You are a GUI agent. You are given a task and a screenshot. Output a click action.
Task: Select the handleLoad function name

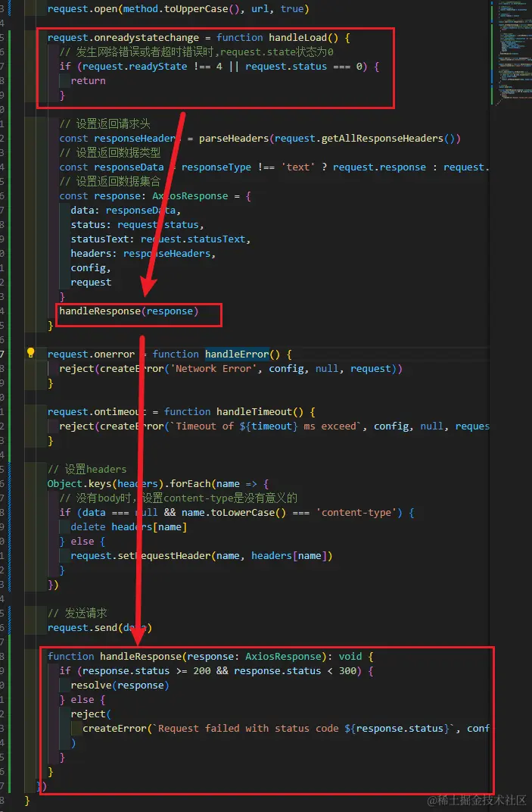297,37
